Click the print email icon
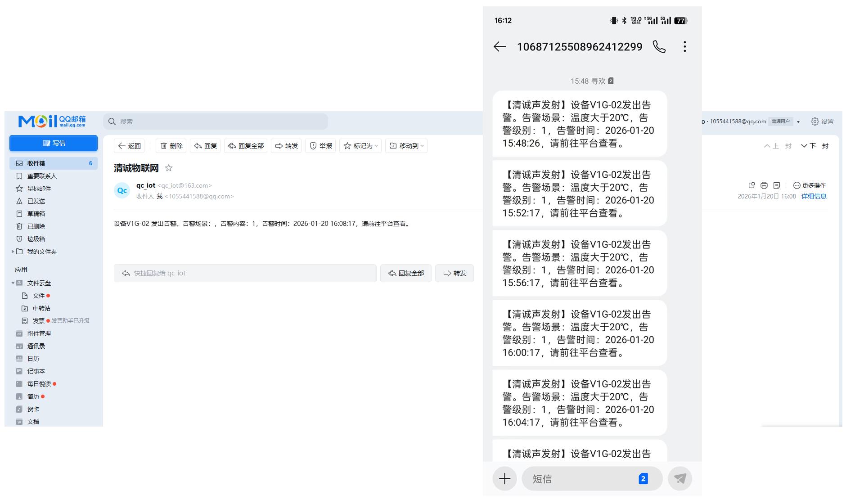Screen dimensions: 846x504 tap(764, 185)
